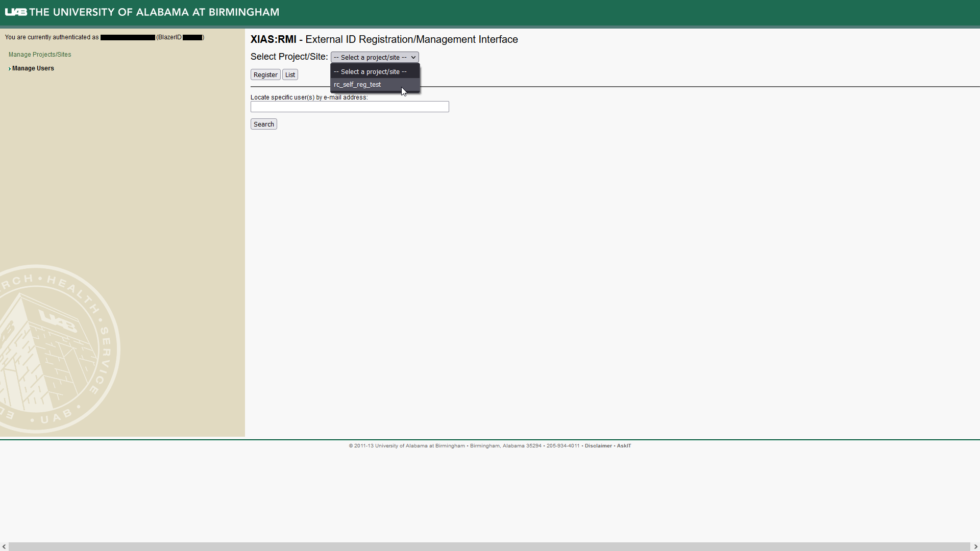The width and height of the screenshot is (980, 551).
Task: Open the Disclaimer footer link
Action: [x=598, y=446]
